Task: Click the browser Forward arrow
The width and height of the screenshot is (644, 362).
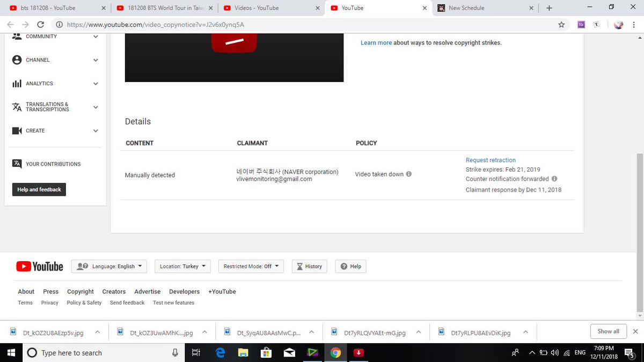Action: (25, 25)
